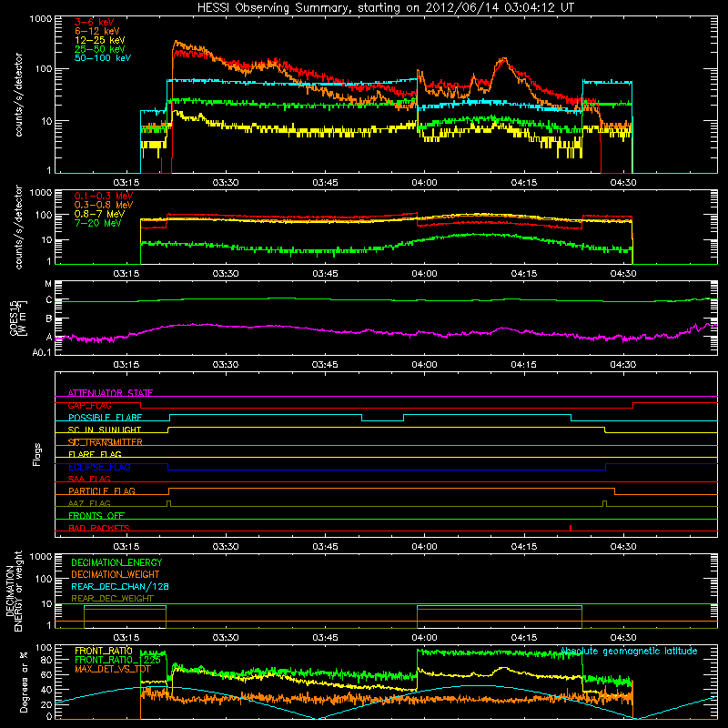Click the REAR_DEC_WEIGHT legend entry
728x728 pixels.
112,599
